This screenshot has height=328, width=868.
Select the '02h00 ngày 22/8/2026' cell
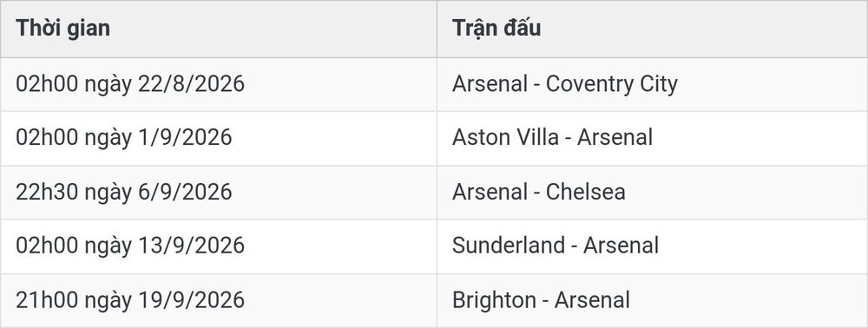(x=219, y=84)
